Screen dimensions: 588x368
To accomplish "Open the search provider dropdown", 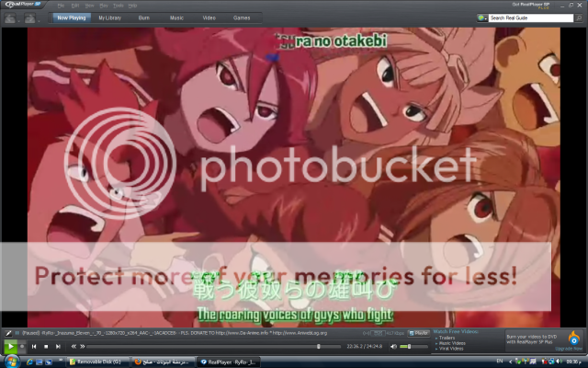I will 482,17.
